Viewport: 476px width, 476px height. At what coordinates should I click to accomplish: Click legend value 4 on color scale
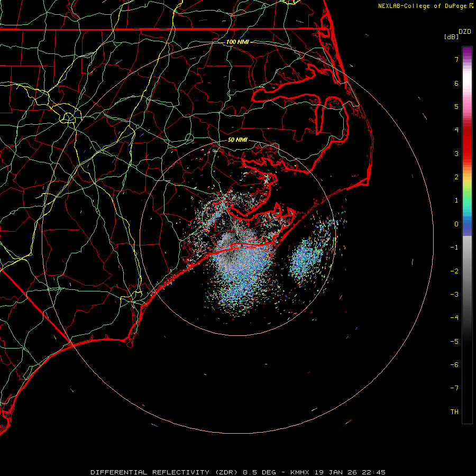(456, 130)
